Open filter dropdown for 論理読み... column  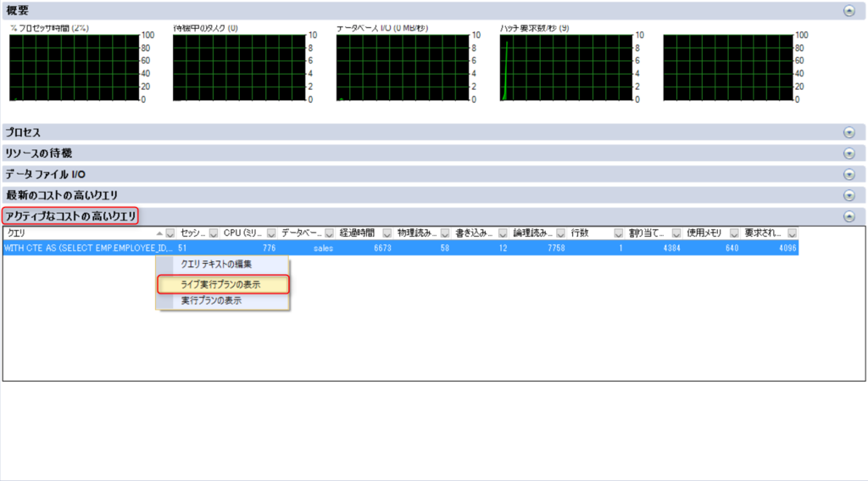pos(560,233)
